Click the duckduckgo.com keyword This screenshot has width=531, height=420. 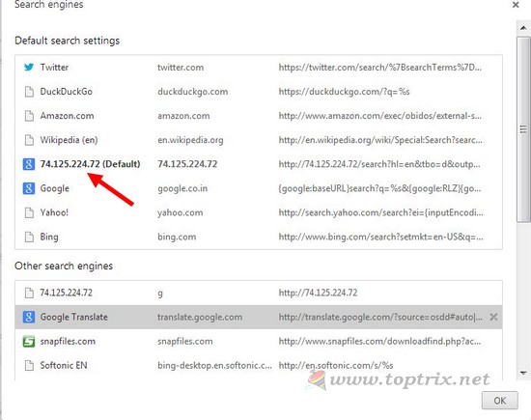click(193, 92)
